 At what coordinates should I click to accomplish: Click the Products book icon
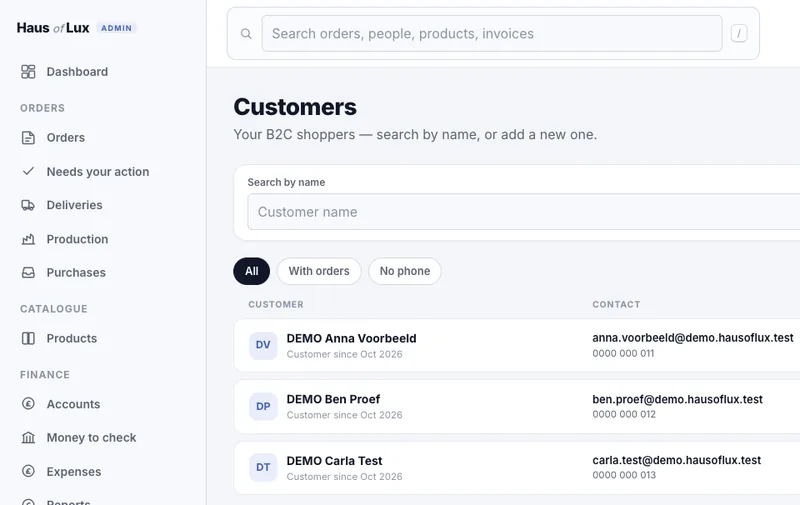point(28,339)
